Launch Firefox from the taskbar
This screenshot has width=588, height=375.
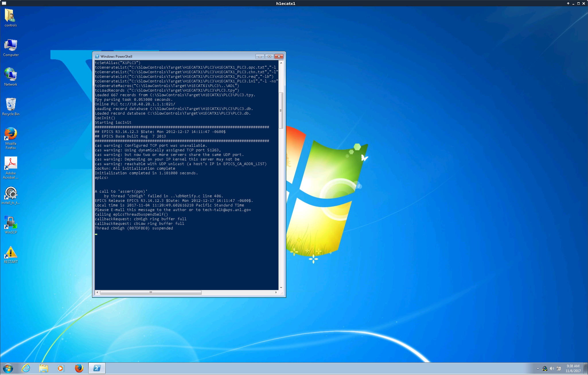(x=79, y=368)
